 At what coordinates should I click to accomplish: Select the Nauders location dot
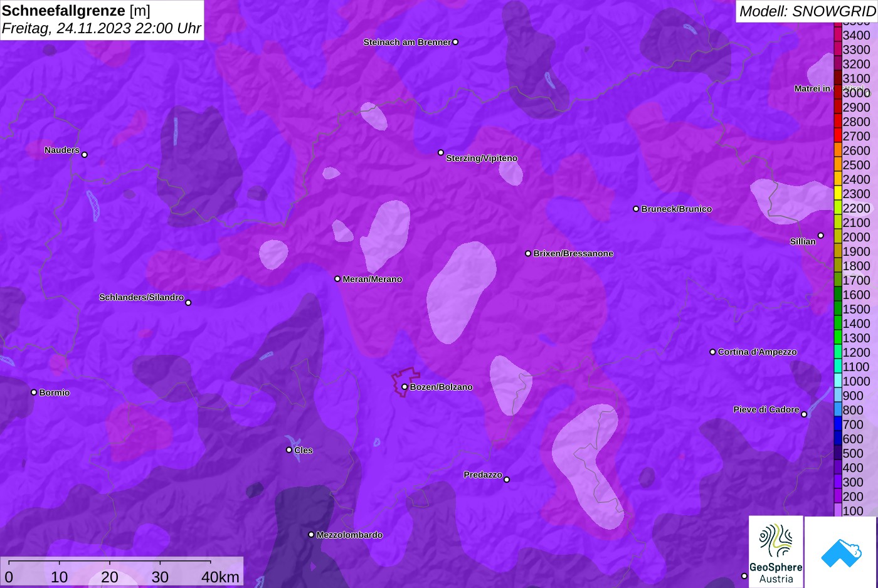(85, 154)
